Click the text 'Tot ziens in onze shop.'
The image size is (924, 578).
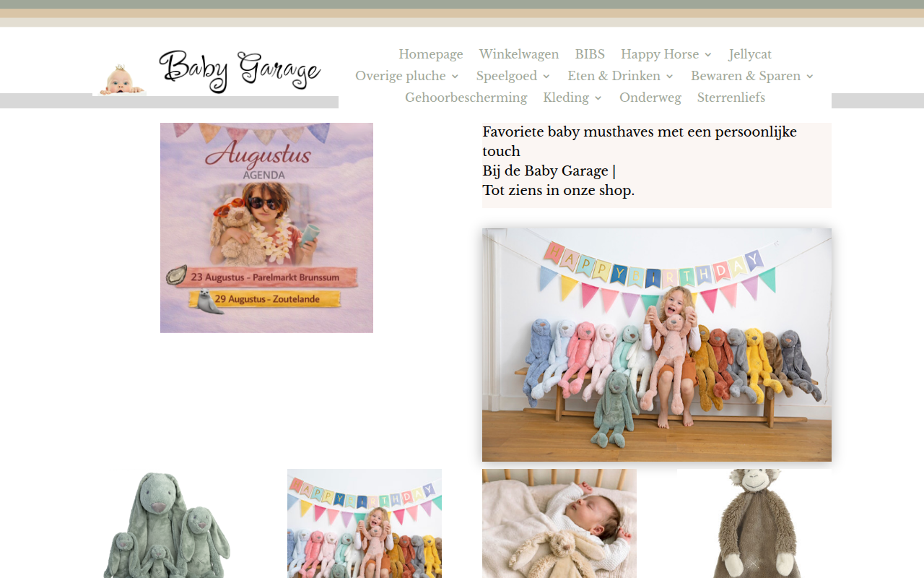coord(559,191)
